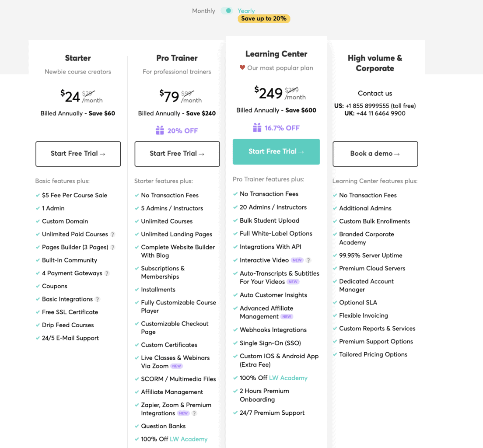Click the checkmark beside Bulk Student Upload
Screen dimensions: 483x448
coord(236,220)
